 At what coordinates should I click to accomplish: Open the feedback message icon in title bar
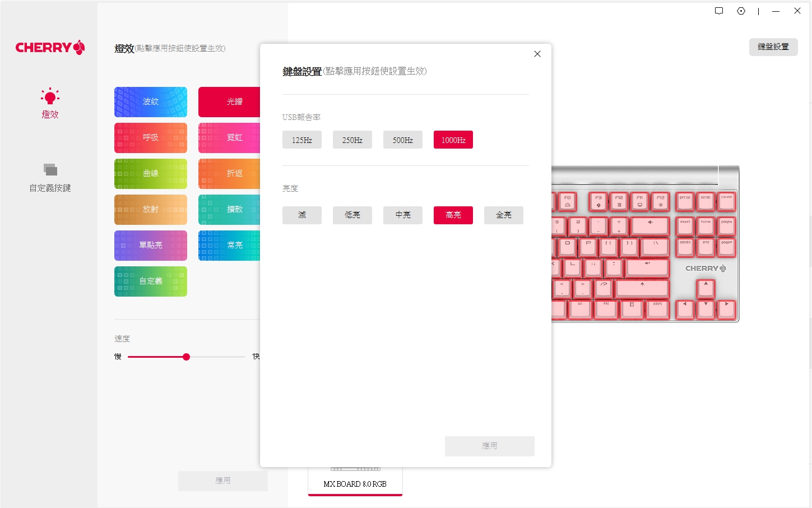[x=719, y=11]
